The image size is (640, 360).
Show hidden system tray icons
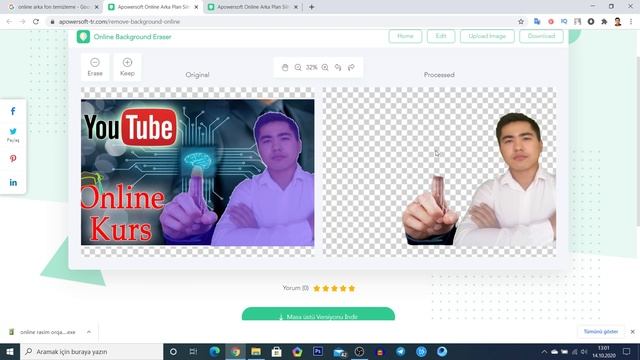tap(544, 351)
